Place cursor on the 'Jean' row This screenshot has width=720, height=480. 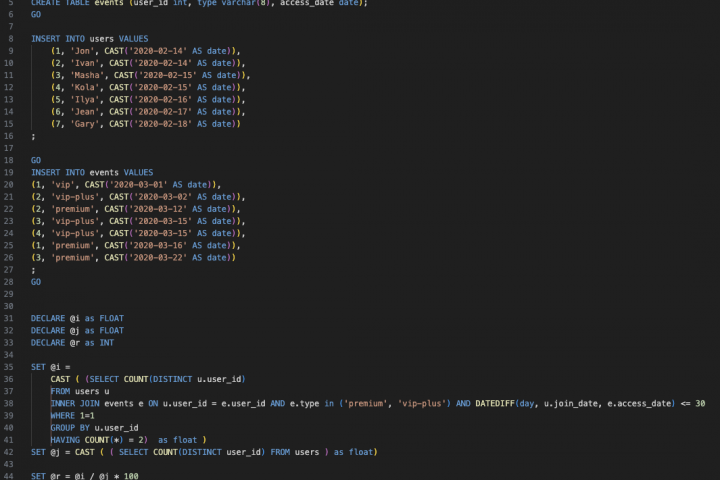coord(148,112)
